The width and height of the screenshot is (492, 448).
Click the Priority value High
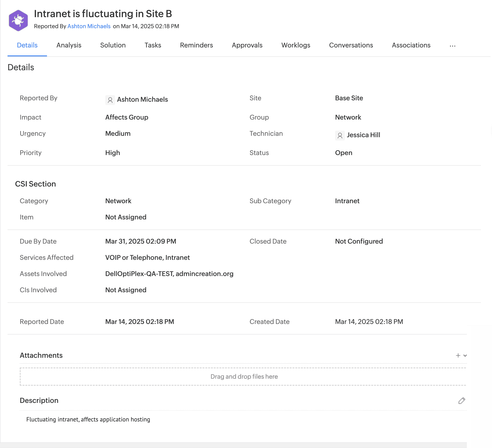click(113, 153)
